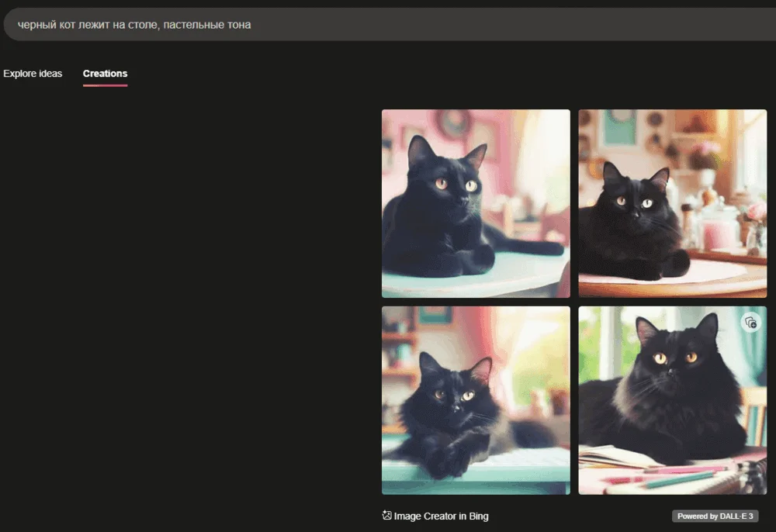The image size is (776, 532).
Task: Open the Image Creator in Bing link
Action: pos(441,516)
